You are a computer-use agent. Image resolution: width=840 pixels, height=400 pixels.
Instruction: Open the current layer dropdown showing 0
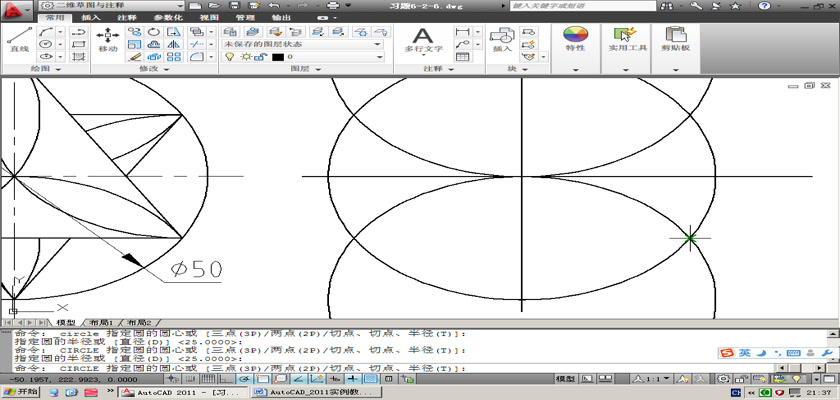coord(303,57)
